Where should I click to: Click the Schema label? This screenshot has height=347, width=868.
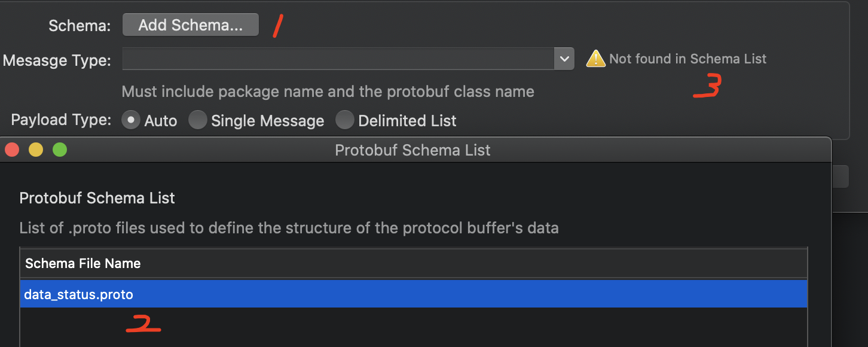click(79, 26)
